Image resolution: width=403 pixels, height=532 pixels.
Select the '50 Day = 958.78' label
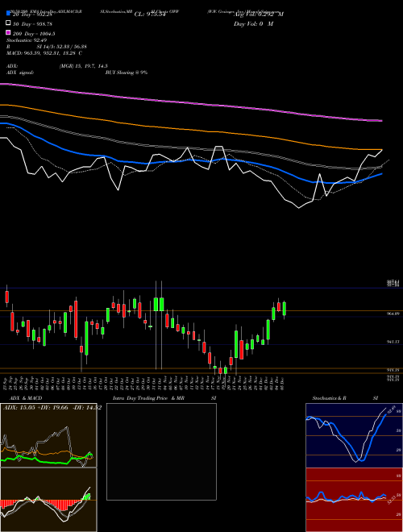pyautogui.click(x=32, y=24)
